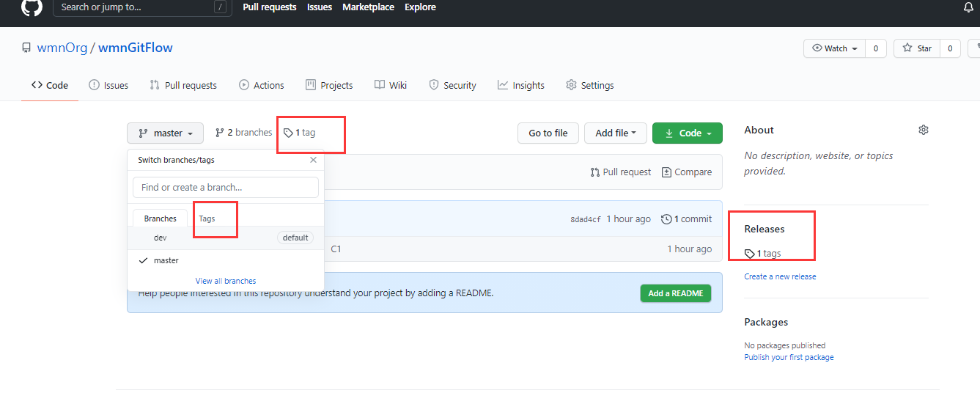Open Explore in the top navigation
This screenshot has height=393, width=980.
(420, 7)
